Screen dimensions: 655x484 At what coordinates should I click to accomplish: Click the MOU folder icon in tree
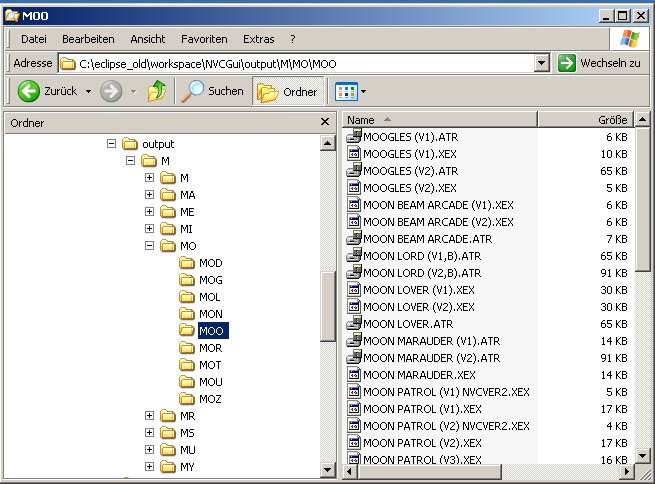tap(187, 382)
